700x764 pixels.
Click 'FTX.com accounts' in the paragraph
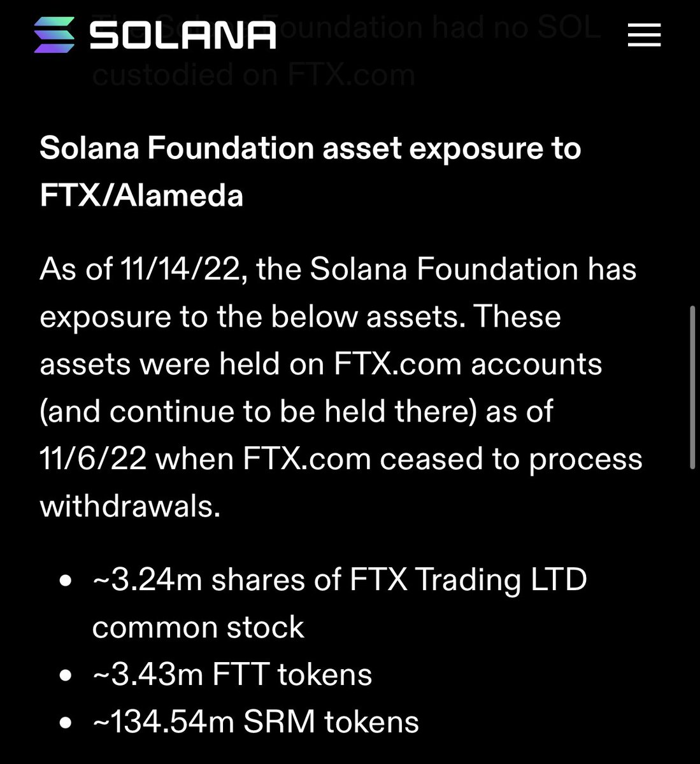[x=468, y=364]
